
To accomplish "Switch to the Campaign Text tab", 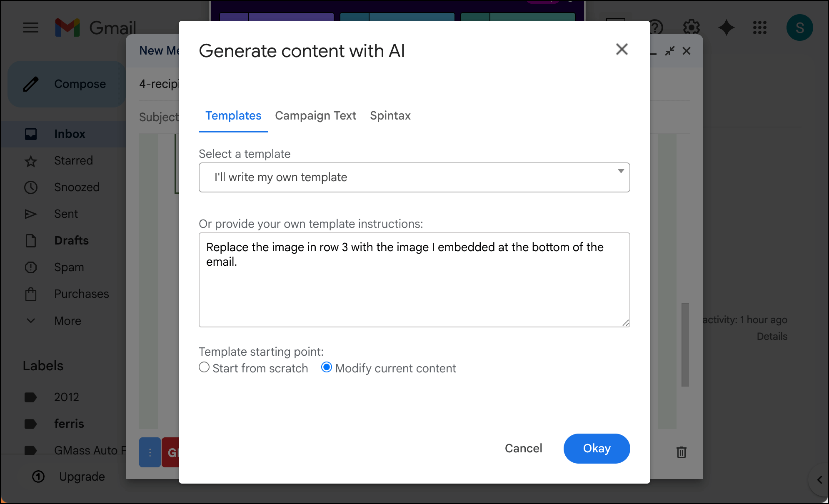I will [315, 116].
